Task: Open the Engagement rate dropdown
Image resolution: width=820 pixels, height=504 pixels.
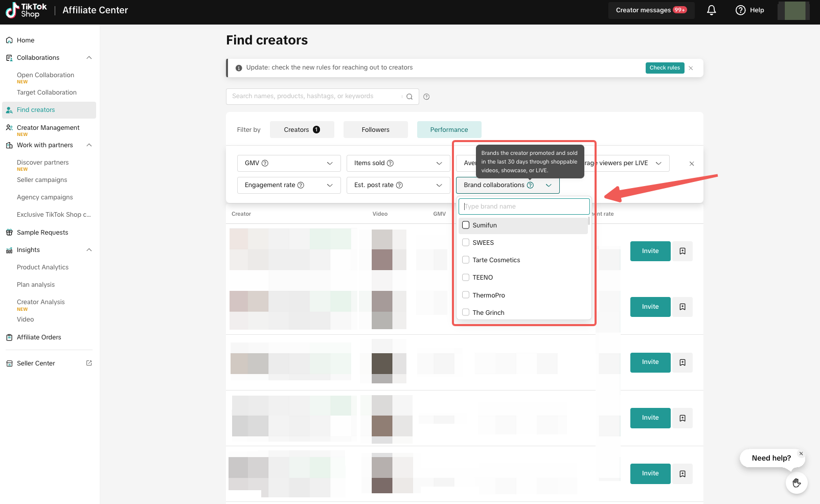Action: [288, 185]
